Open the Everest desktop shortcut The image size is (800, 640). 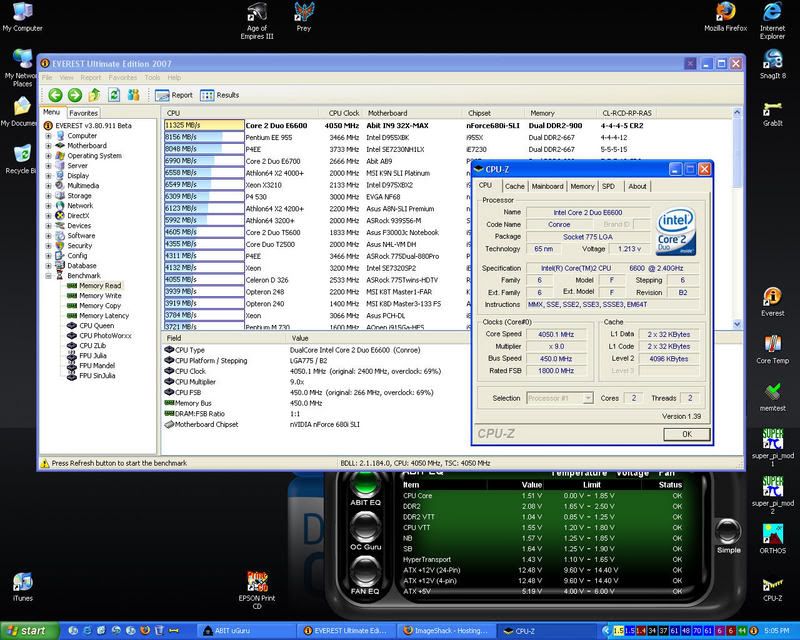tap(772, 302)
